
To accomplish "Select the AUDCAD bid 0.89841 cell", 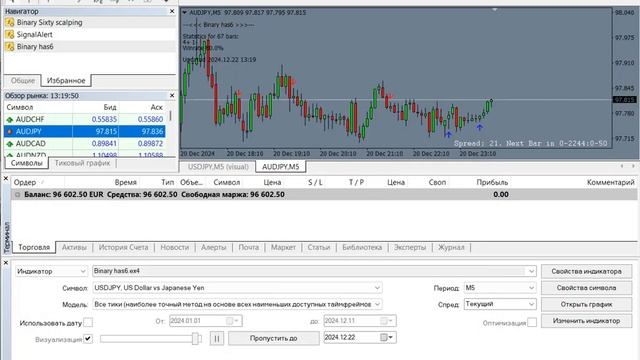I will click(104, 144).
